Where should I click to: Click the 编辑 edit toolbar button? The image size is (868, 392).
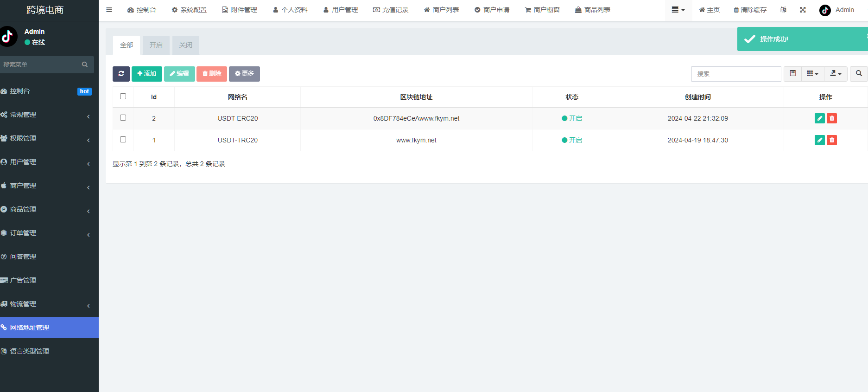point(179,74)
